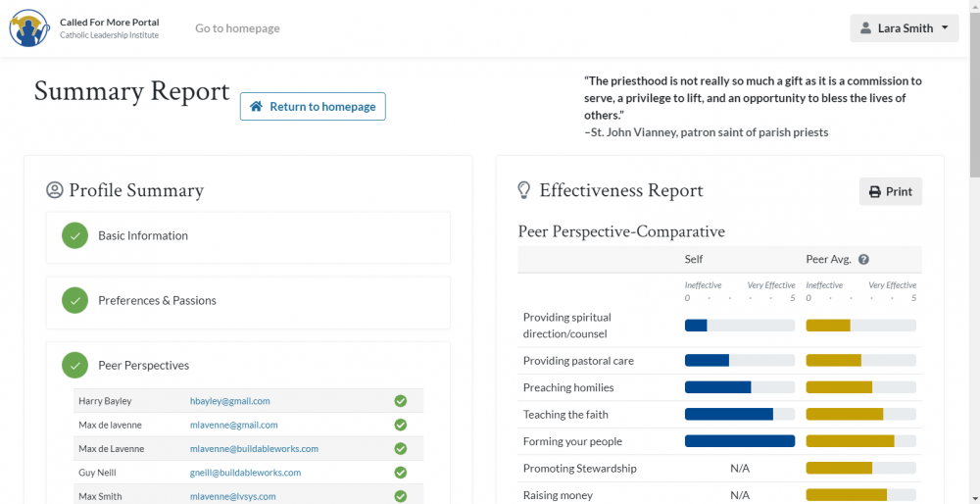Click the Peer Avg. column header text

[829, 260]
